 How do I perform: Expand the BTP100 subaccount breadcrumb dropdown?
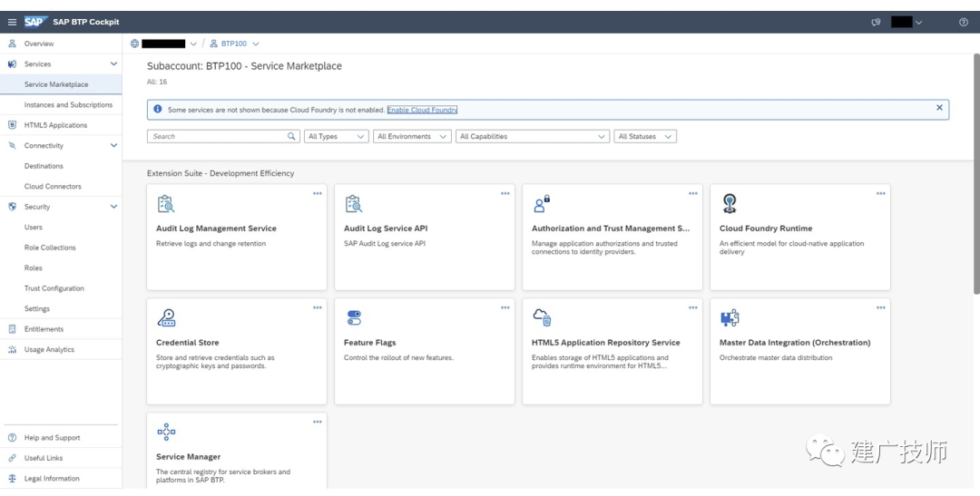[x=255, y=44]
